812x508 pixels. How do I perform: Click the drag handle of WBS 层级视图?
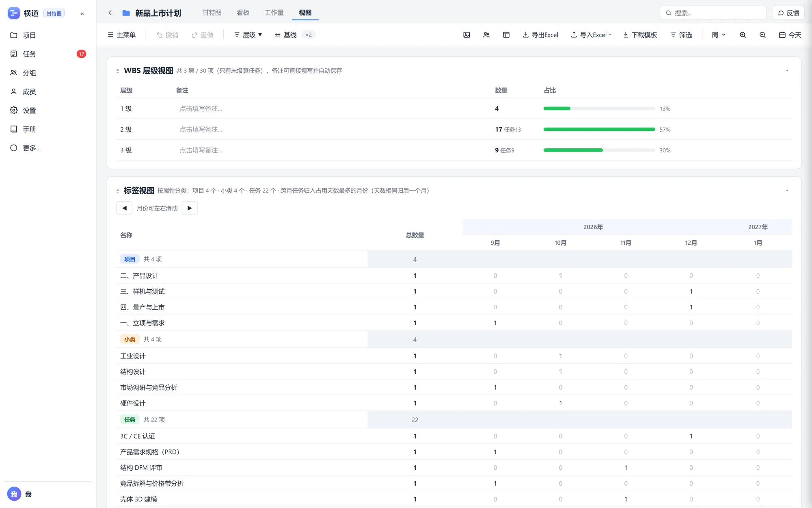pyautogui.click(x=118, y=71)
